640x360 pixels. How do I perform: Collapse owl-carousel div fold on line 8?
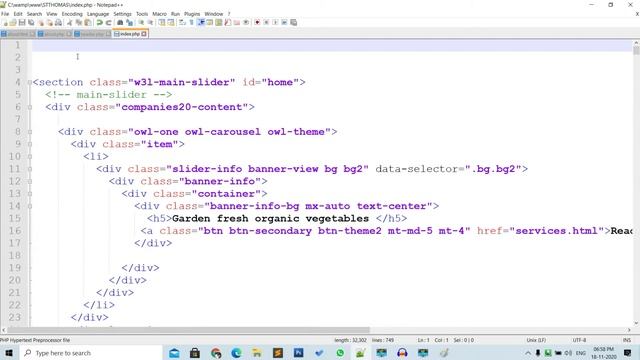30,132
